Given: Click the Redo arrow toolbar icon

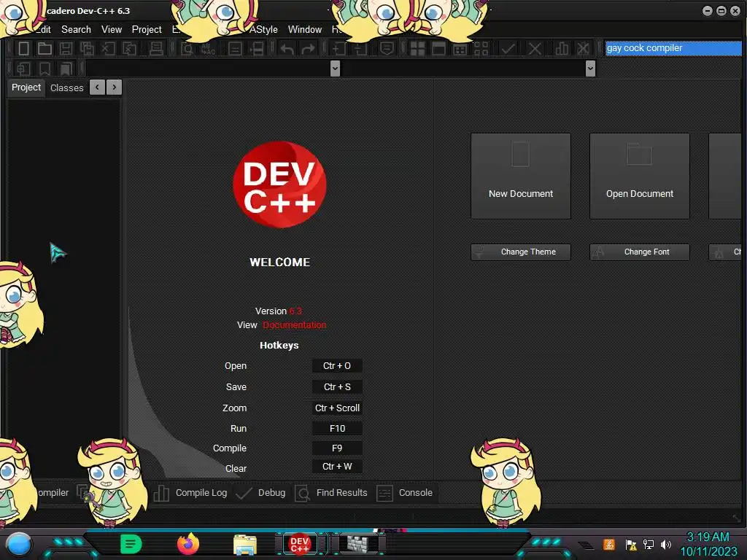Looking at the screenshot, I should coord(309,48).
